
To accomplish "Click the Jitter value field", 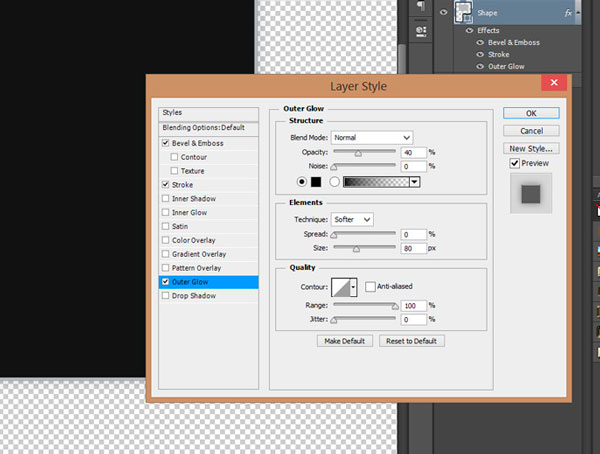I will (413, 319).
